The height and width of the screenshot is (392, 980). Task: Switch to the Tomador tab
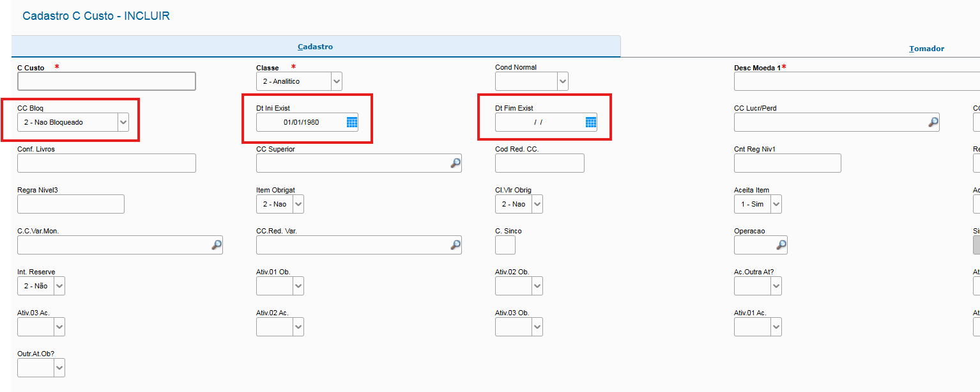(926, 49)
